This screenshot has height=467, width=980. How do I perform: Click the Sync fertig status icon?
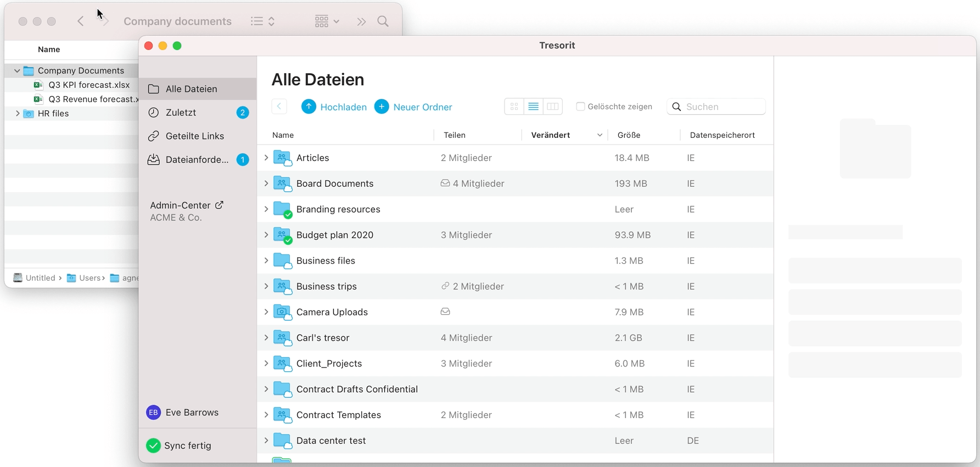[153, 446]
